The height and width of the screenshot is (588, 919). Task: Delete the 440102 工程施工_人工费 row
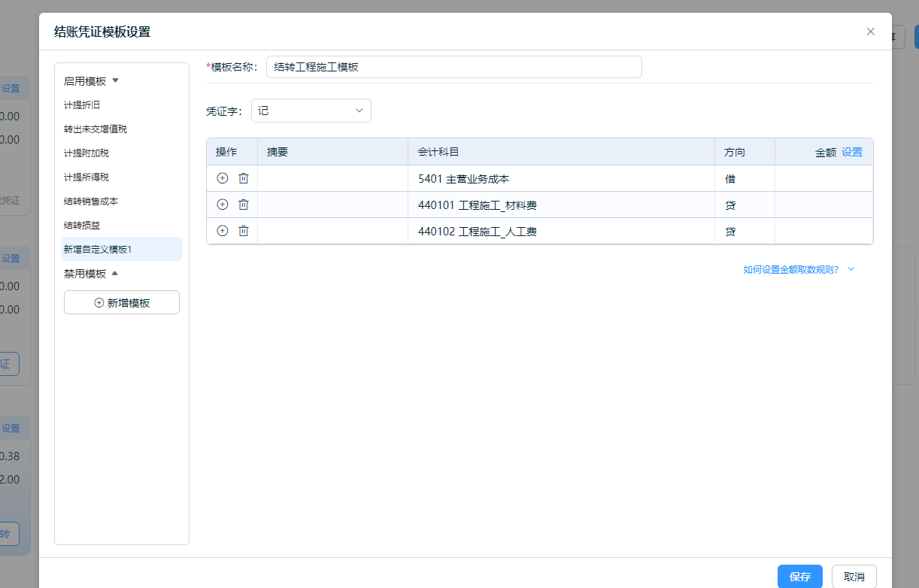(244, 231)
